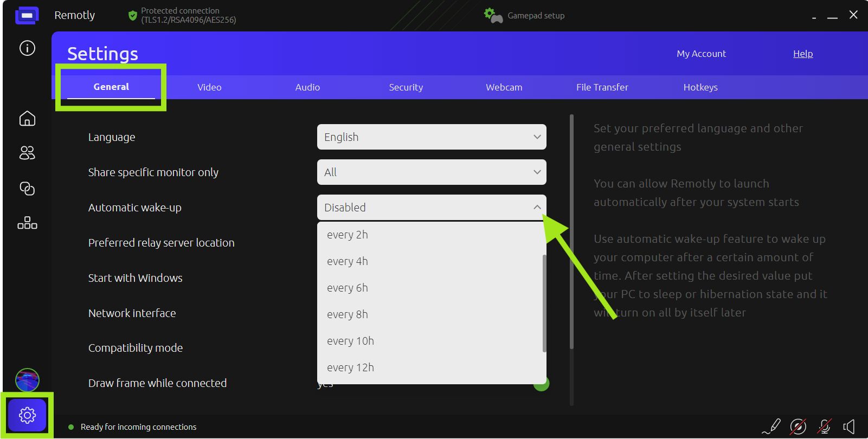868x439 pixels.
Task: Toggle the crossed-out webcam icon
Action: 798,427
